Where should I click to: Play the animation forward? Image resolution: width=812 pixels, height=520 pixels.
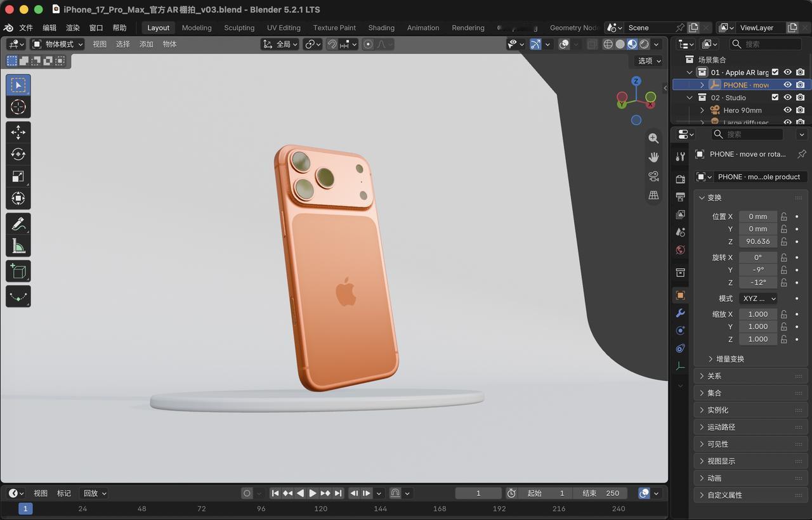tap(313, 493)
